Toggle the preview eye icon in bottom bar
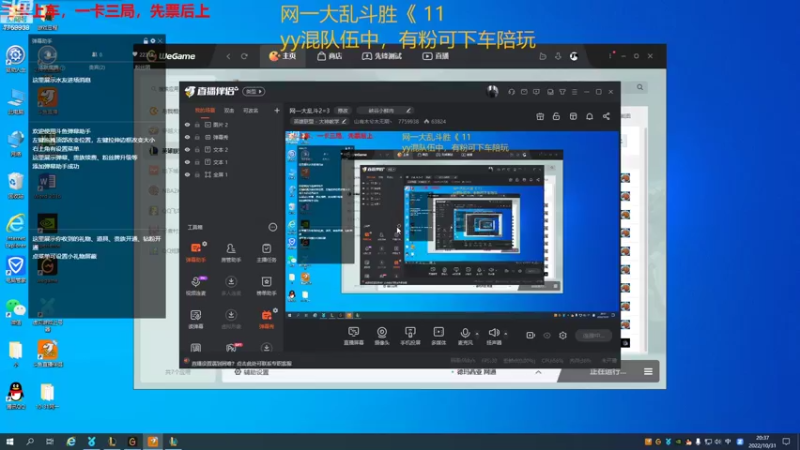The width and height of the screenshot is (800, 450). (547, 335)
